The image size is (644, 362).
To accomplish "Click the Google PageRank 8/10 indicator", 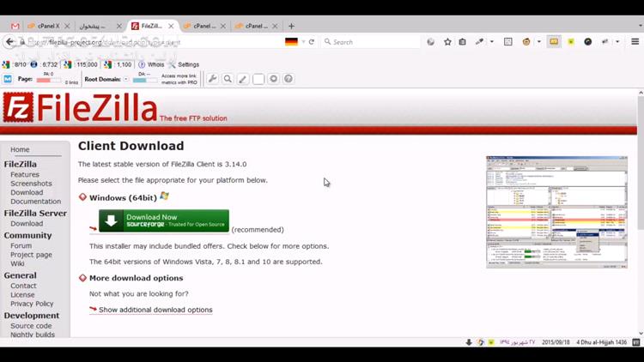I will point(15,64).
